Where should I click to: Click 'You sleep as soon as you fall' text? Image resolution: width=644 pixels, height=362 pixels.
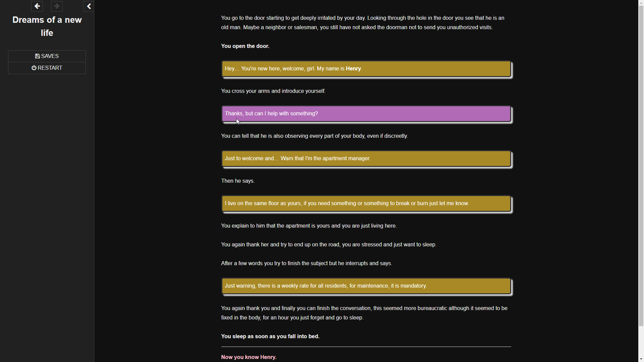pyautogui.click(x=270, y=337)
